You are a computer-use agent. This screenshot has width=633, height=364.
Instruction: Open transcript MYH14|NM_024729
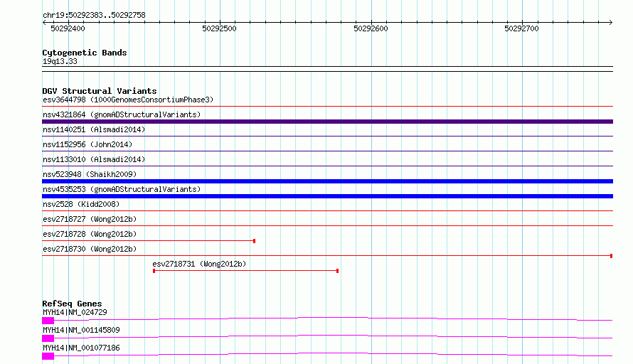click(x=75, y=312)
